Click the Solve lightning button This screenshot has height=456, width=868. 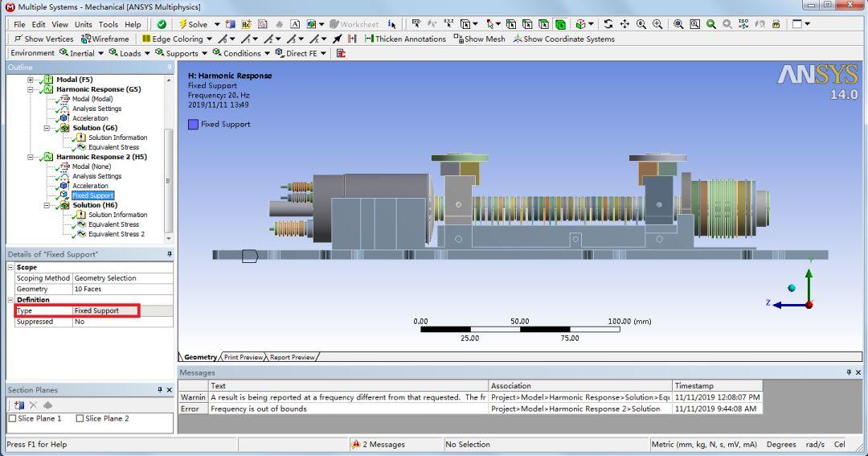tap(193, 24)
